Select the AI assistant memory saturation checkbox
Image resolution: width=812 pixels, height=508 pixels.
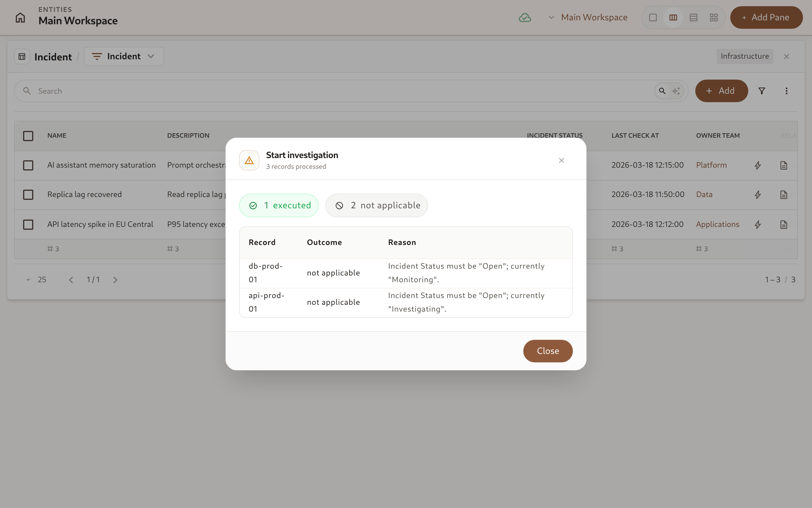(28, 165)
